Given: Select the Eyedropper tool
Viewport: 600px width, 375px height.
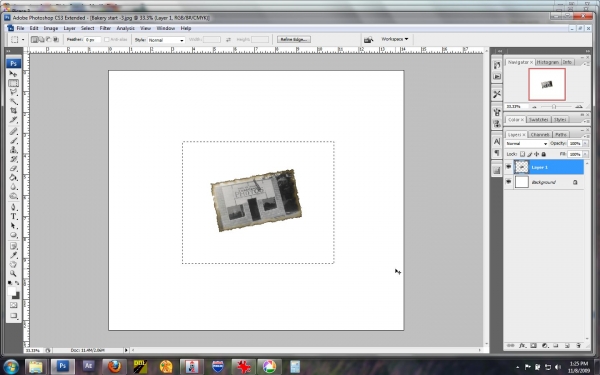Looking at the screenshot, I should (x=13, y=255).
